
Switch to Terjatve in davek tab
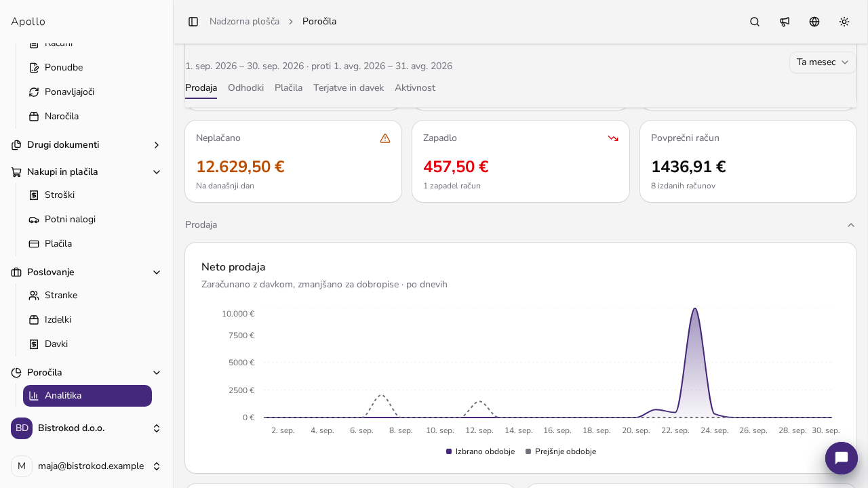click(349, 88)
